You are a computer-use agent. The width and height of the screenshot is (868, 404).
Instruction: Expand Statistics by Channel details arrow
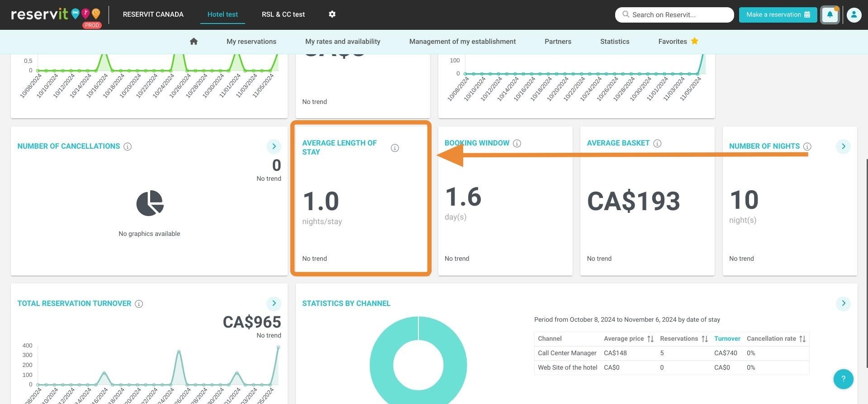843,303
